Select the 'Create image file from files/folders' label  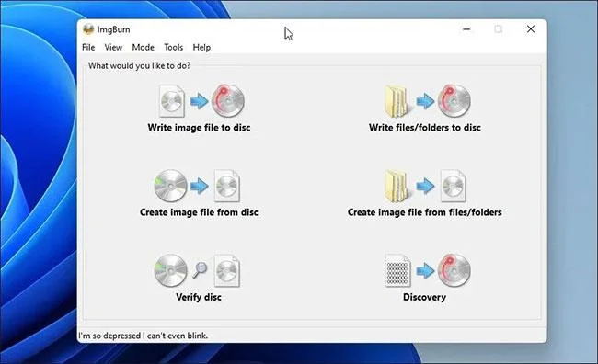point(425,212)
